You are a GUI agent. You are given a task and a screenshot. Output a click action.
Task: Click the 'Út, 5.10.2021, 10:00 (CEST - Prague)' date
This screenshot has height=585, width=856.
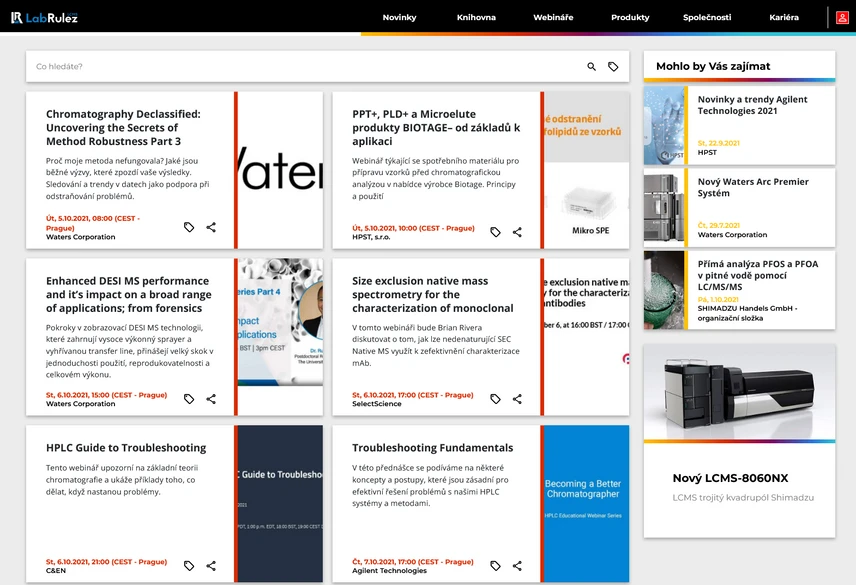(x=413, y=228)
